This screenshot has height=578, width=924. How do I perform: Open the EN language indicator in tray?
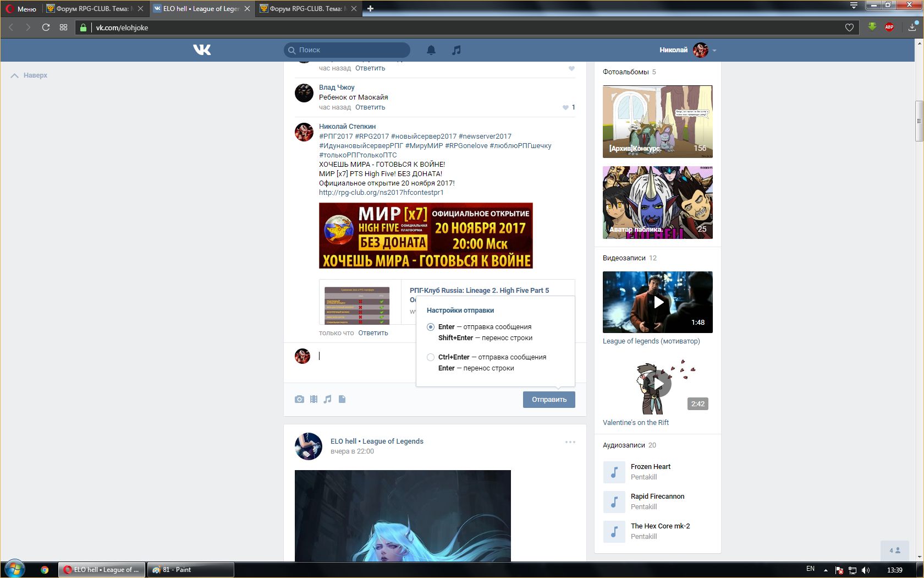click(x=810, y=569)
